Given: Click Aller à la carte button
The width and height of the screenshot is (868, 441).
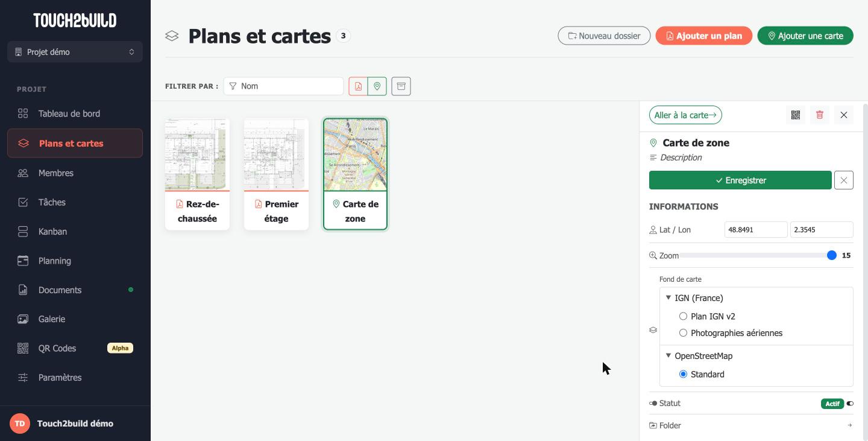Looking at the screenshot, I should click(685, 115).
